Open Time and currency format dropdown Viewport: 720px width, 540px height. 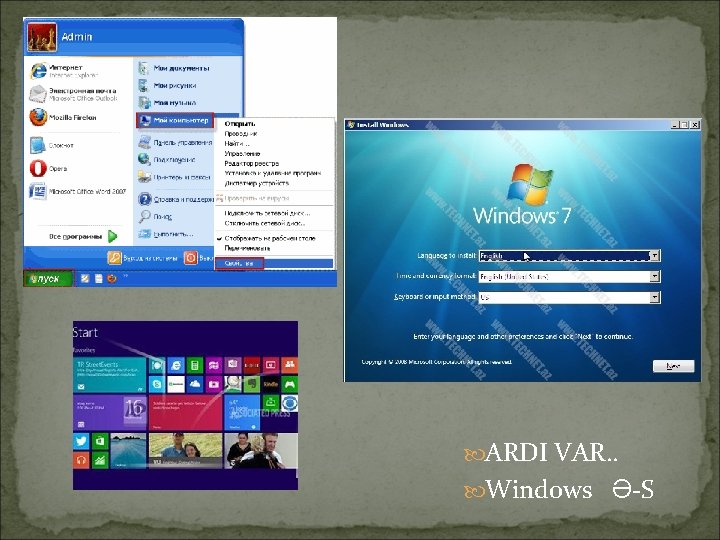point(655,276)
